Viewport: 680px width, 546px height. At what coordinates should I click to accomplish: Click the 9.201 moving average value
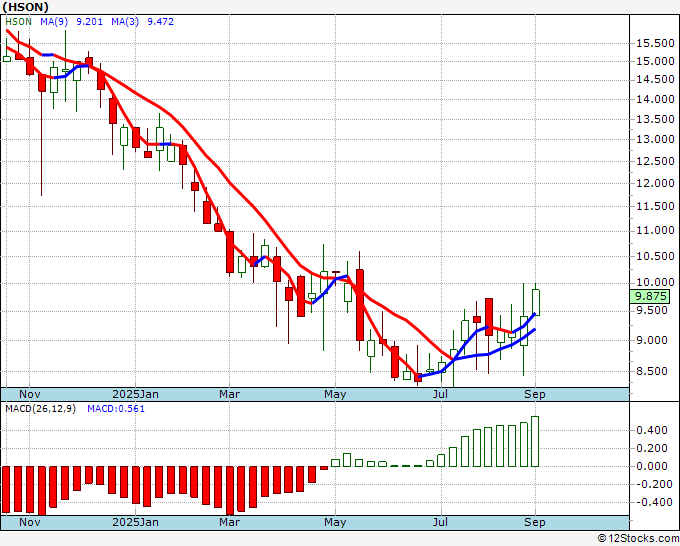pyautogui.click(x=89, y=22)
